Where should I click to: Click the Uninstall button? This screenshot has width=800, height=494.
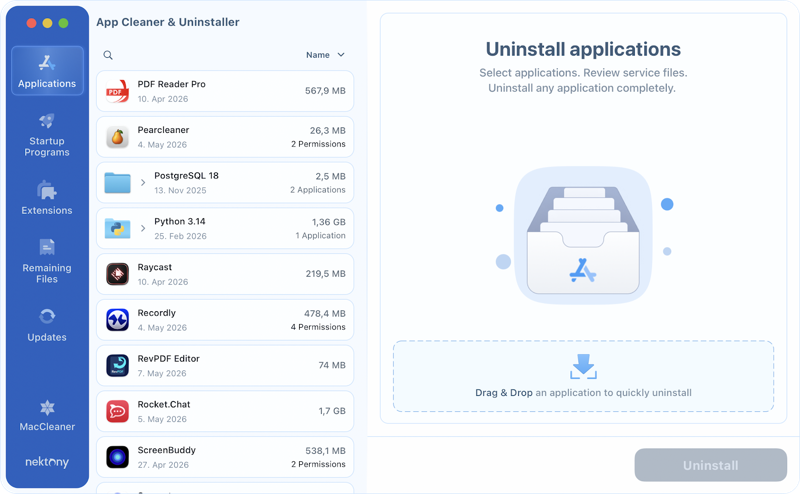coord(711,465)
